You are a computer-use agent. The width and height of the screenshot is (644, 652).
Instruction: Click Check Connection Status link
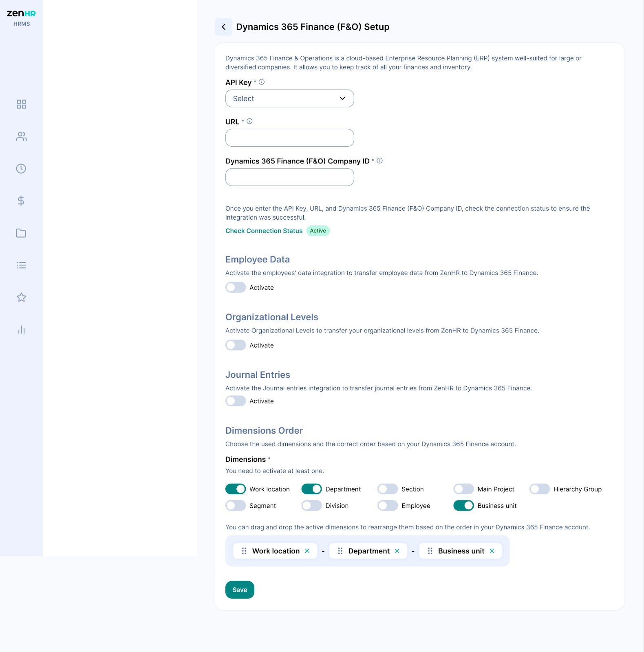(264, 231)
